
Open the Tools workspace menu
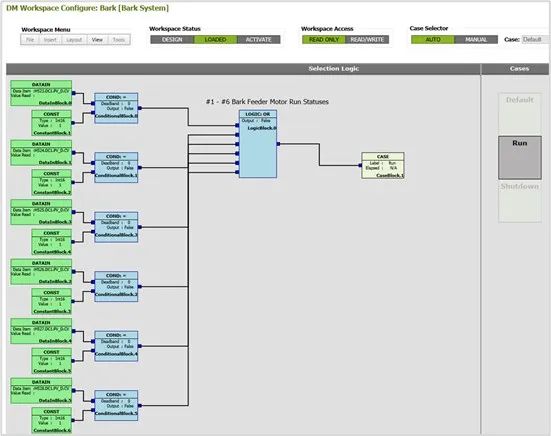tap(119, 40)
